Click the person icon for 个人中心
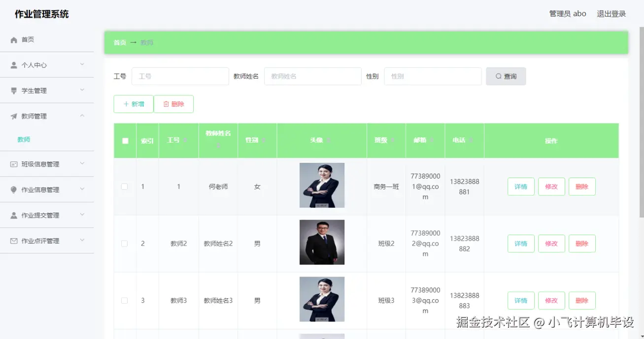The height and width of the screenshot is (339, 644). (x=14, y=65)
